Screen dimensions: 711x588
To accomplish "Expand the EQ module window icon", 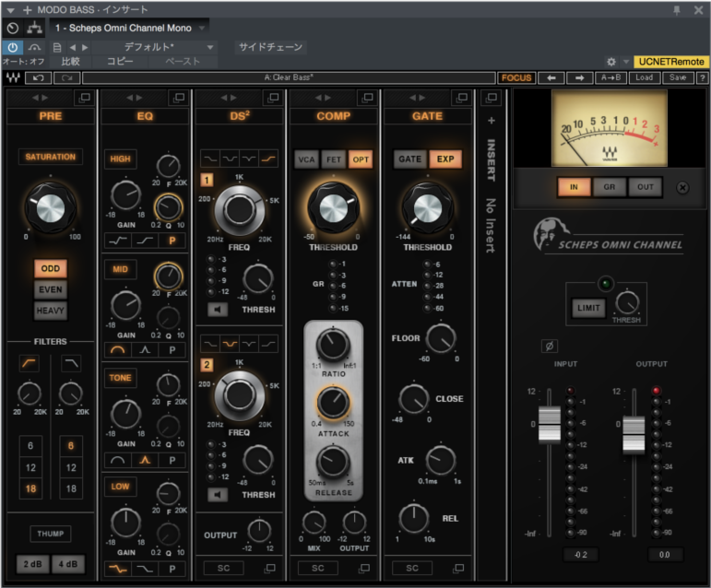I will tap(179, 97).
